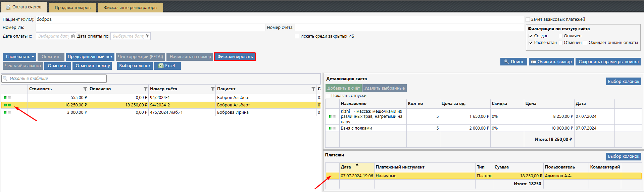
Task: Open the calendar for payment date to
Action: [x=147, y=36]
